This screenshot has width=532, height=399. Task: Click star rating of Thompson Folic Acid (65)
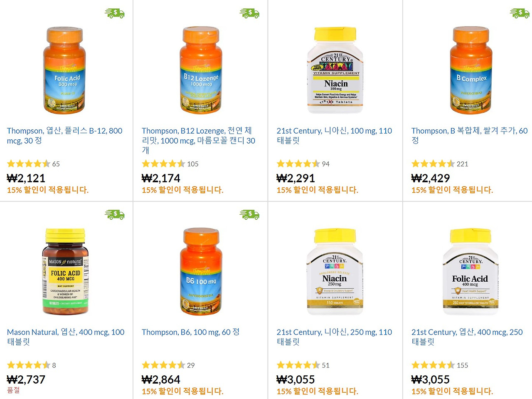click(x=29, y=164)
